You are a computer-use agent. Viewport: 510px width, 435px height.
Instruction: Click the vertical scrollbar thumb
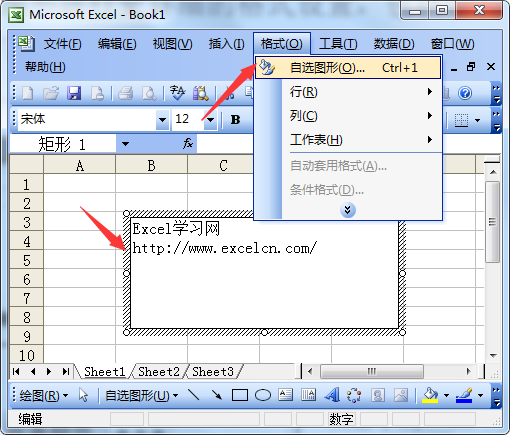pyautogui.click(x=492, y=222)
